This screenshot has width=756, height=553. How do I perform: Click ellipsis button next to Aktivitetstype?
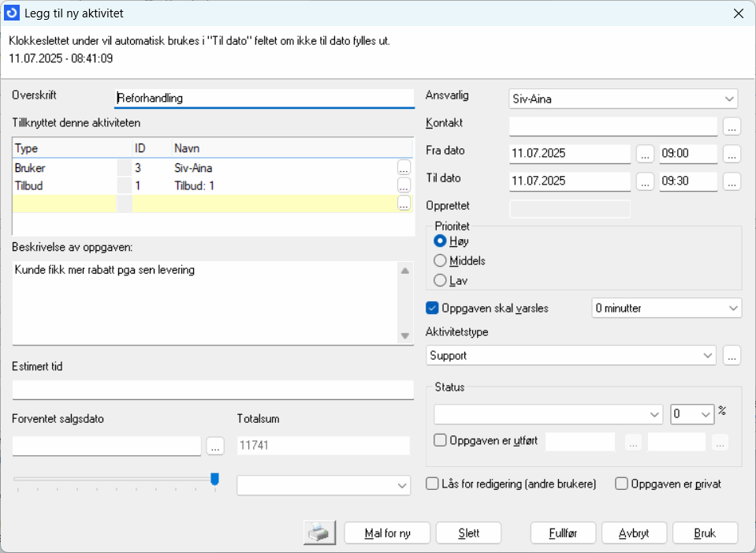732,356
